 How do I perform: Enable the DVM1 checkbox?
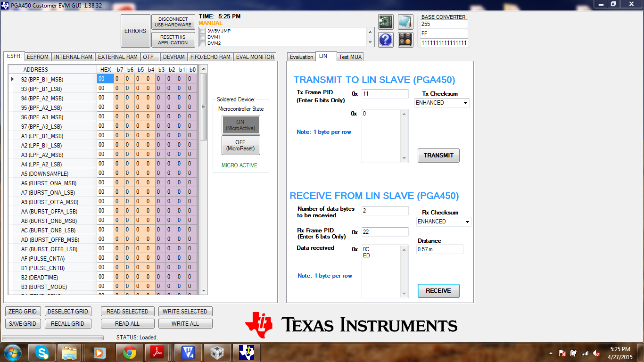tap(202, 37)
